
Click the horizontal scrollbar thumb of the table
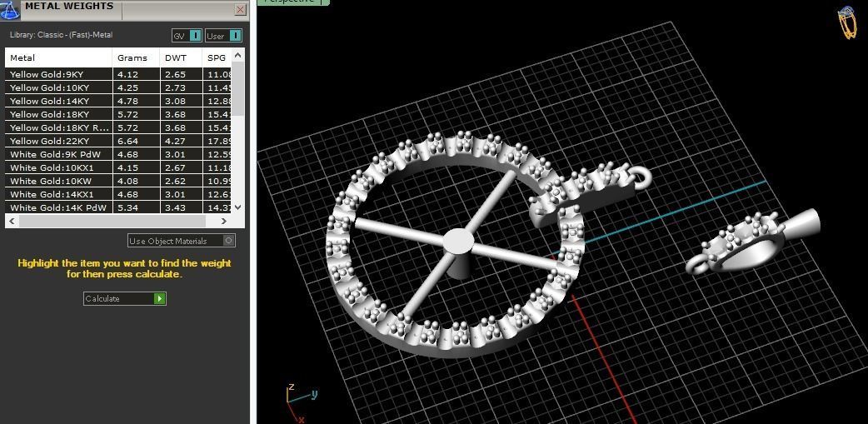pyautogui.click(x=112, y=221)
